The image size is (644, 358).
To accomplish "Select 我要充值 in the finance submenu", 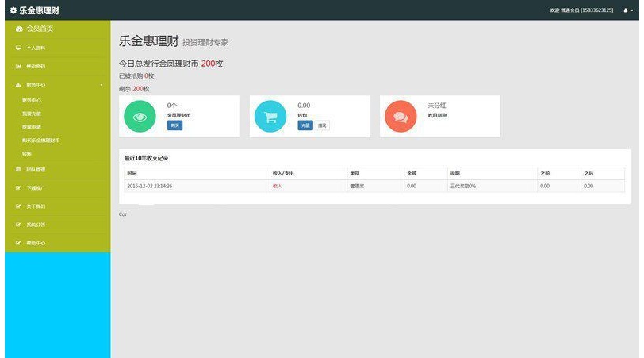I will point(32,114).
